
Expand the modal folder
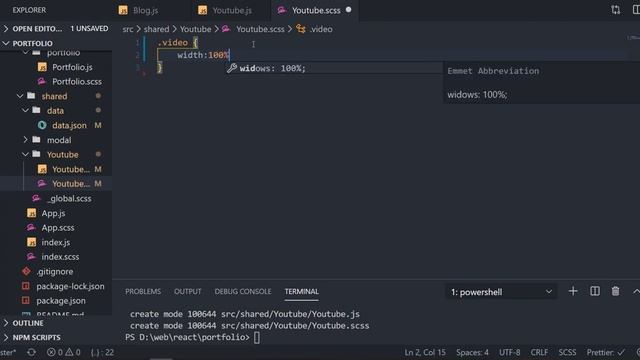(59, 140)
